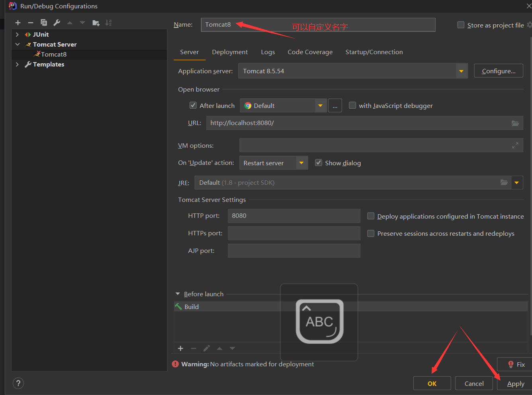Open On Update action Restart server dropdown

pos(302,163)
